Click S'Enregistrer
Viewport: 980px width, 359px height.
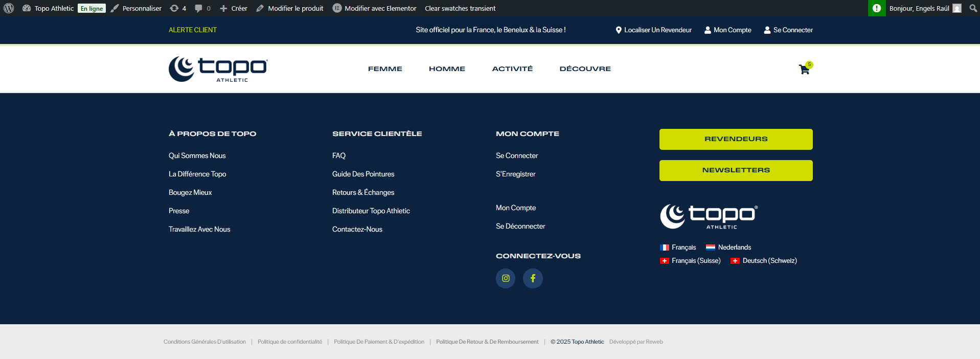[x=516, y=174]
